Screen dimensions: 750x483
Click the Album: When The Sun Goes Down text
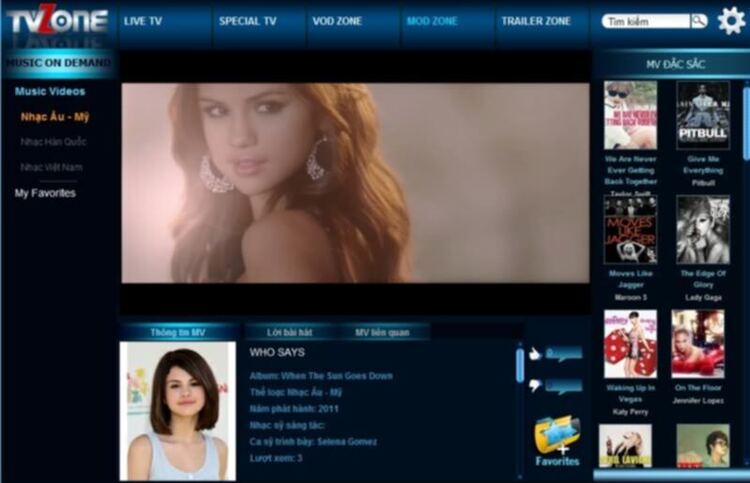point(321,376)
